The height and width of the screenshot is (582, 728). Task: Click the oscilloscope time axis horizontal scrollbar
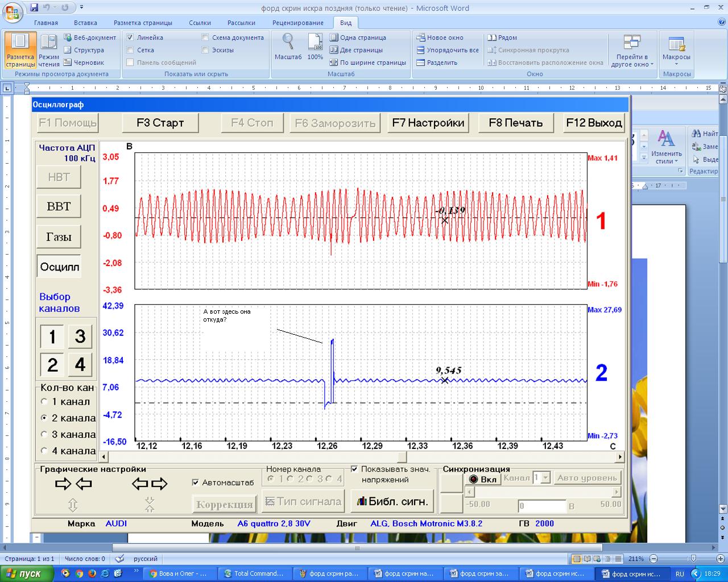point(361,456)
